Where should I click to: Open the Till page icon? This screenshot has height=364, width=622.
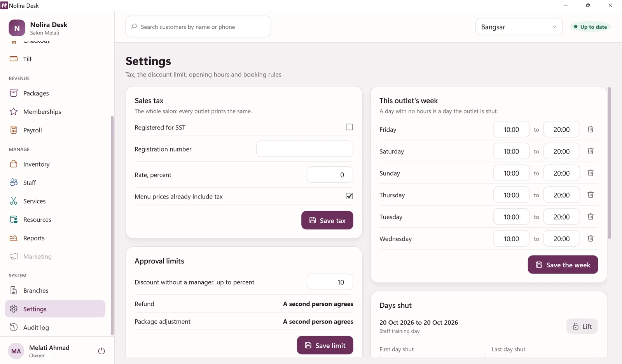tap(14, 59)
